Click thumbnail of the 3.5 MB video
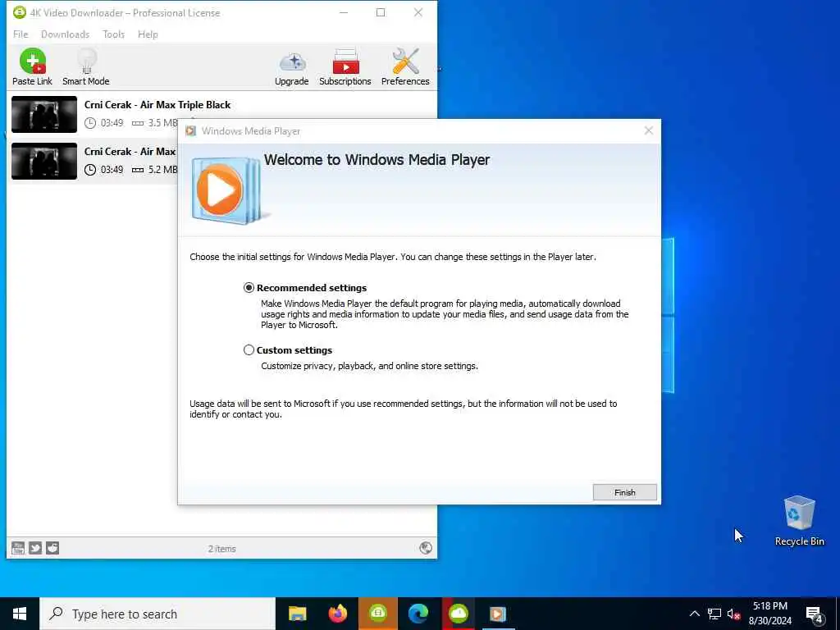 coord(44,114)
